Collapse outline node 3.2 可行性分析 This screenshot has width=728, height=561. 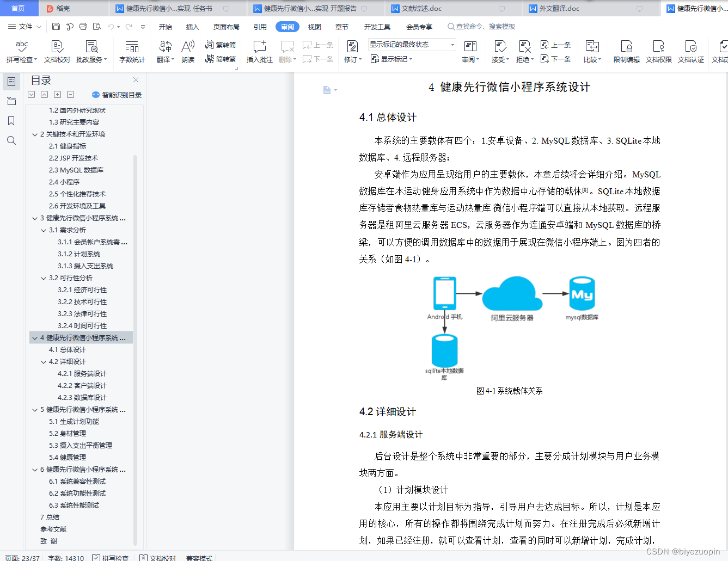[x=44, y=278]
